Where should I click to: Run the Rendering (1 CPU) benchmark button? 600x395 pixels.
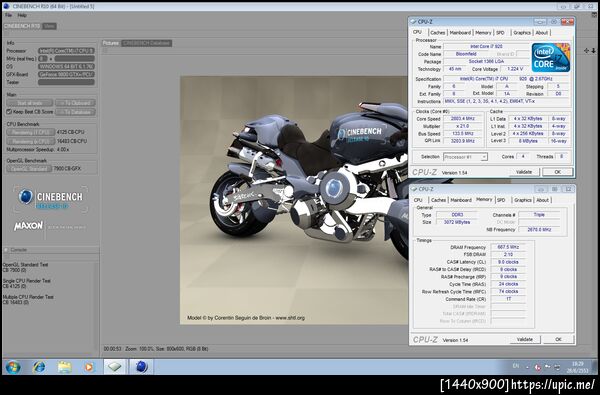(x=31, y=132)
